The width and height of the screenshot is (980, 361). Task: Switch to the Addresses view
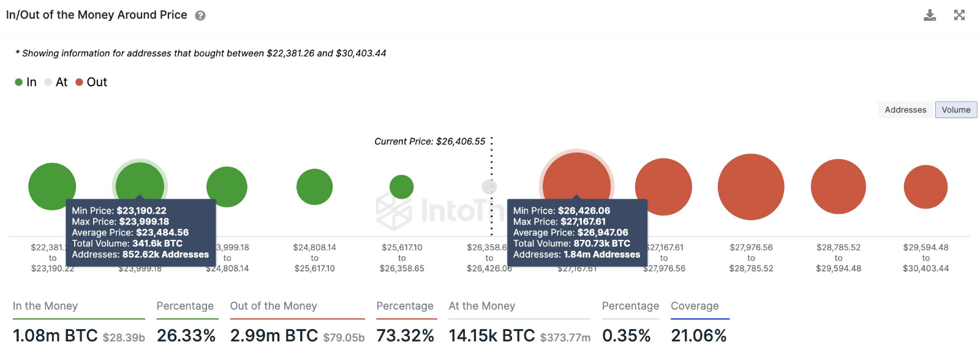tap(905, 110)
